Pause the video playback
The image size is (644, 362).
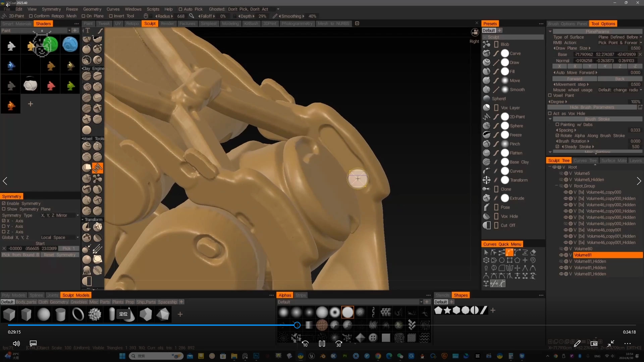coord(322,344)
